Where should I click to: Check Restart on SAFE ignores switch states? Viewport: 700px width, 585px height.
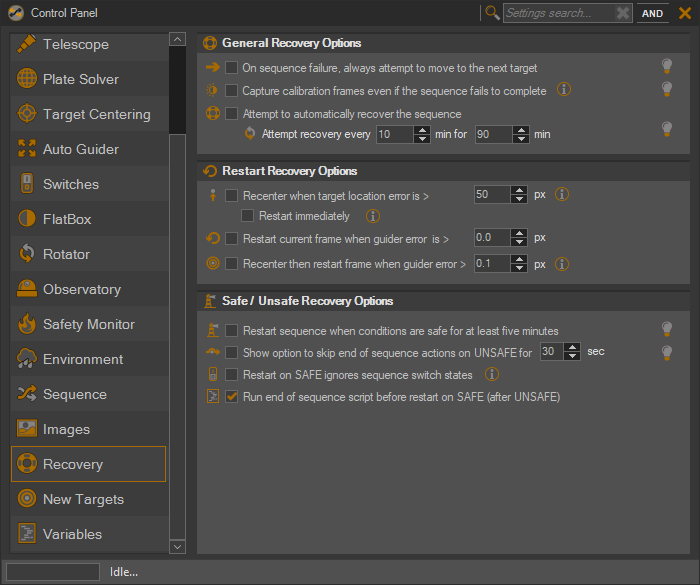pos(231,374)
